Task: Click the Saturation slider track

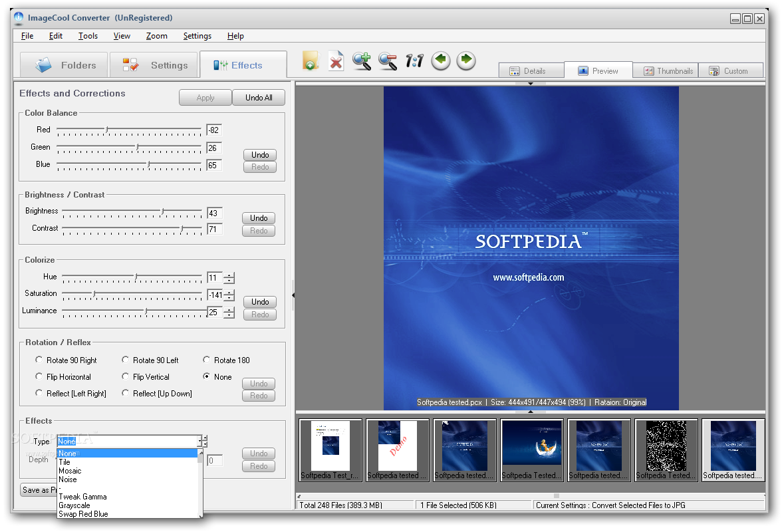Action: point(132,295)
